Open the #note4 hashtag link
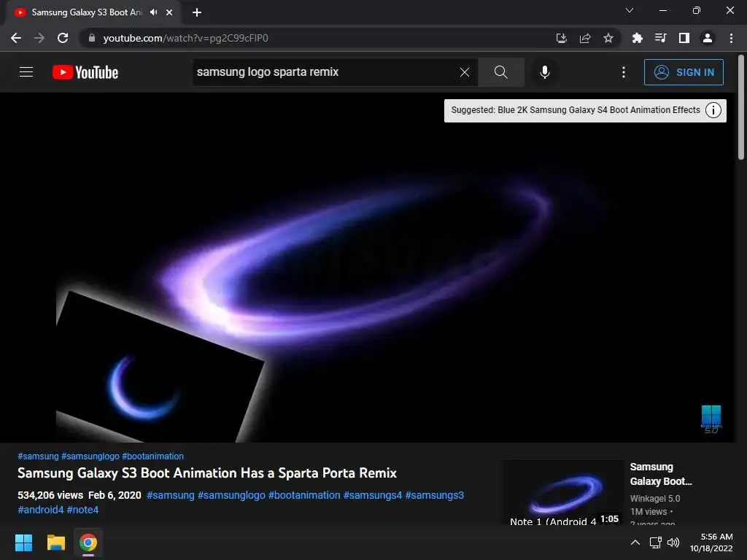The width and height of the screenshot is (747, 560). 83,510
